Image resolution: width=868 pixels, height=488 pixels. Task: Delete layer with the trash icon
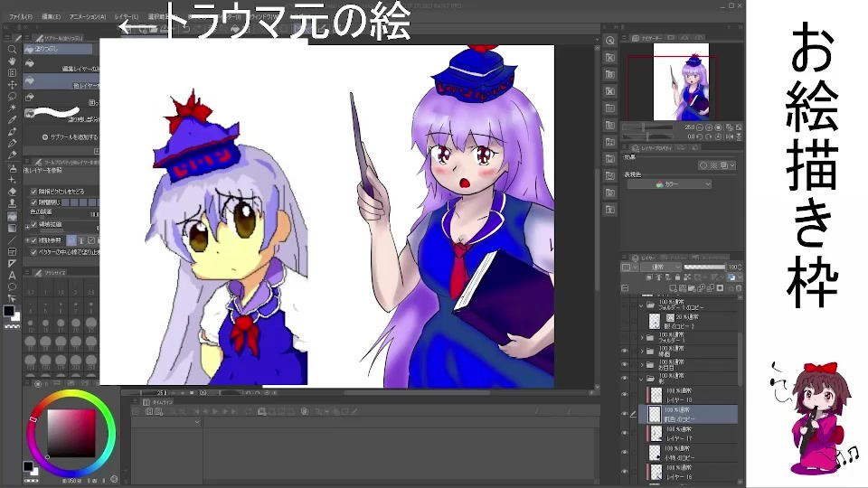pos(739,288)
